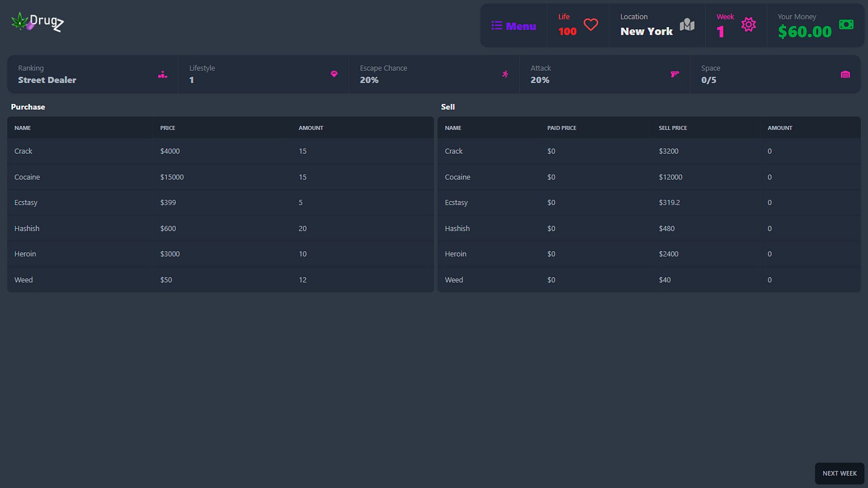Click the PRICE column header in Purchase
This screenshot has height=488, width=868.
coord(167,128)
